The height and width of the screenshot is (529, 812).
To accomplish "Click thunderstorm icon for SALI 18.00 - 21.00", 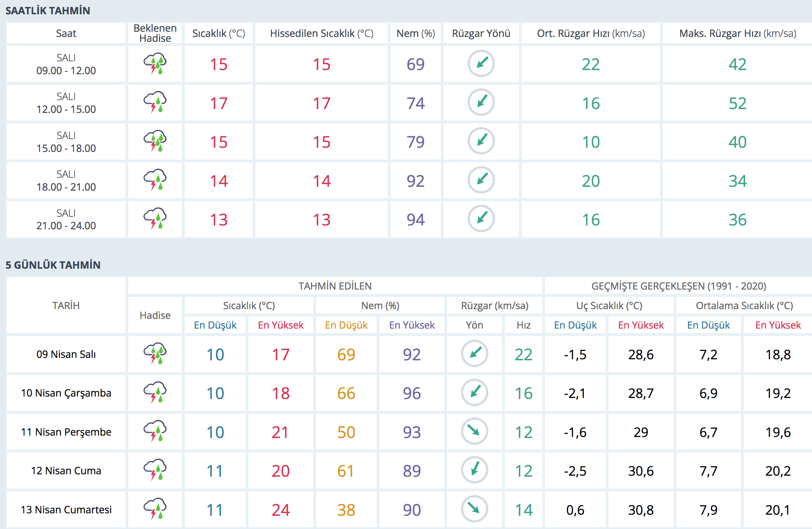I will point(155,180).
